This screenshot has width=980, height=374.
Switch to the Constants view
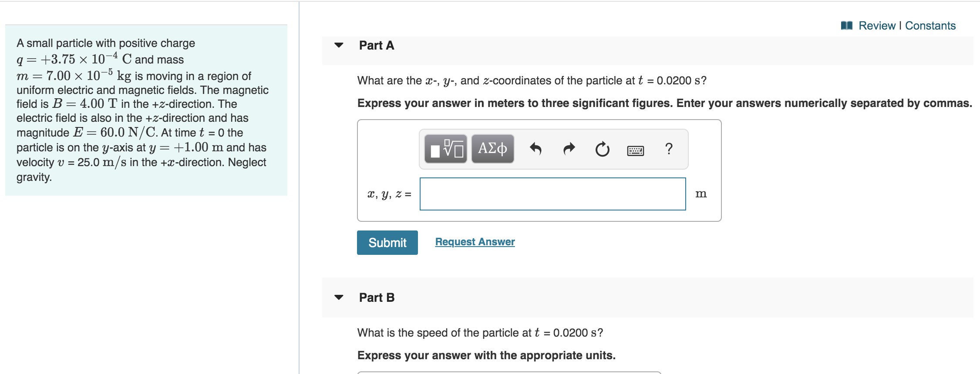point(930,25)
